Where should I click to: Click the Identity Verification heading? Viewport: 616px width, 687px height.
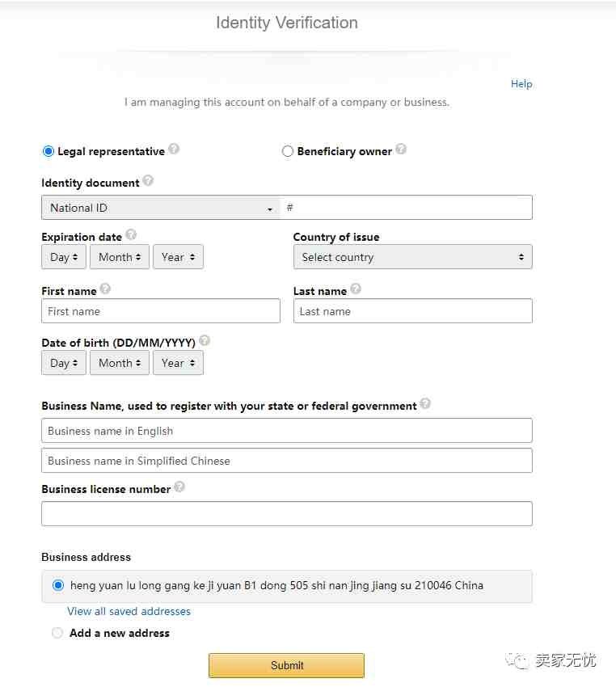(x=287, y=23)
